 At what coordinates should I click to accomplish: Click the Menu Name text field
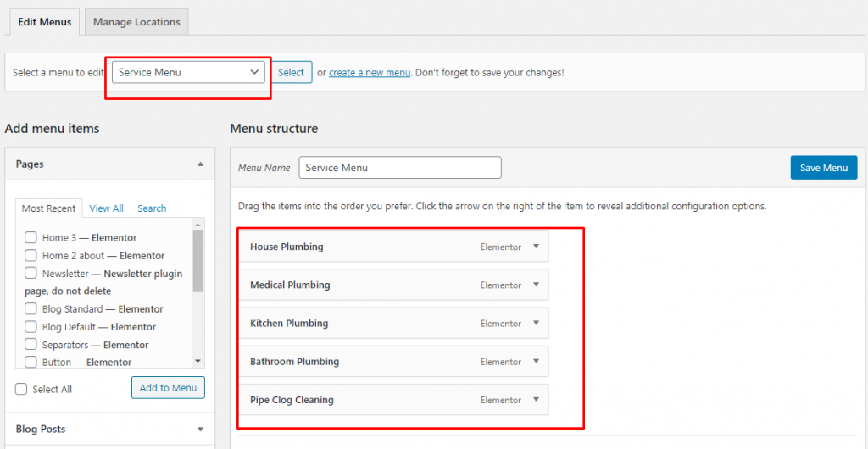(x=400, y=168)
